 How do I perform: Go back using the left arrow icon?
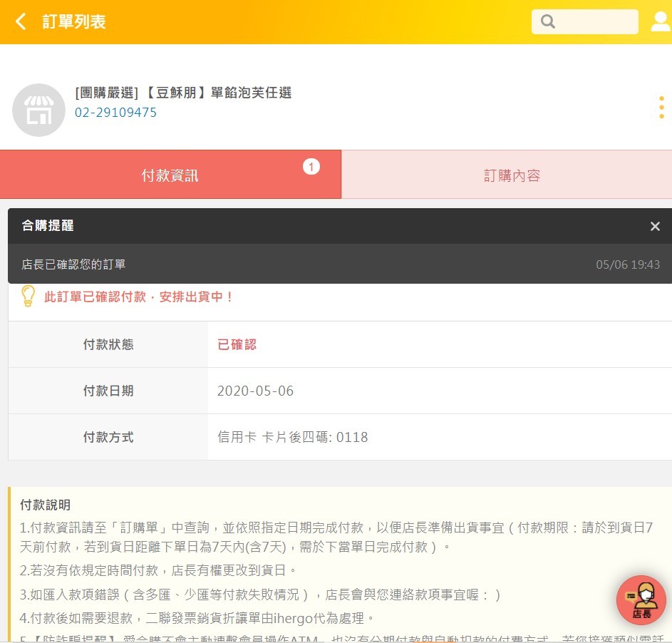20,21
